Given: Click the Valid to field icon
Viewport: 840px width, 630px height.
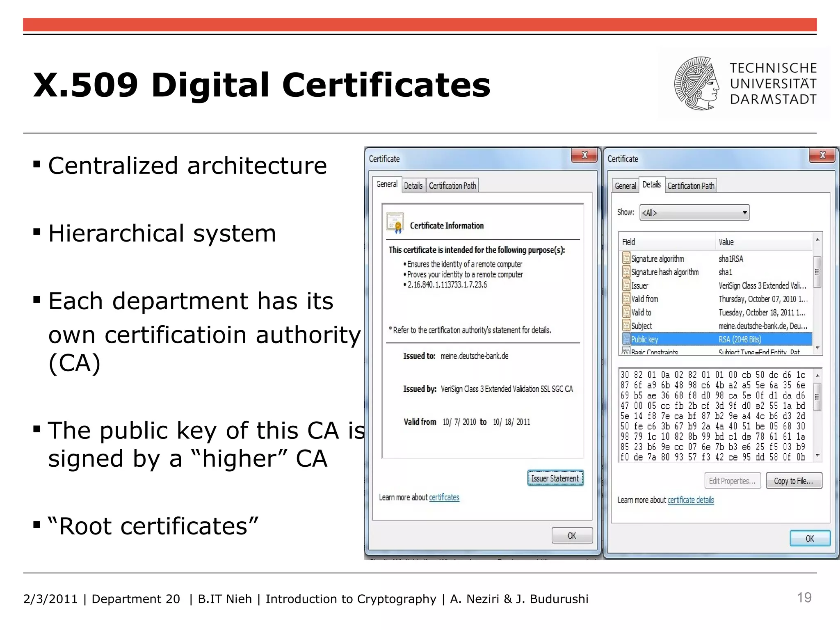Looking at the screenshot, I should [626, 312].
